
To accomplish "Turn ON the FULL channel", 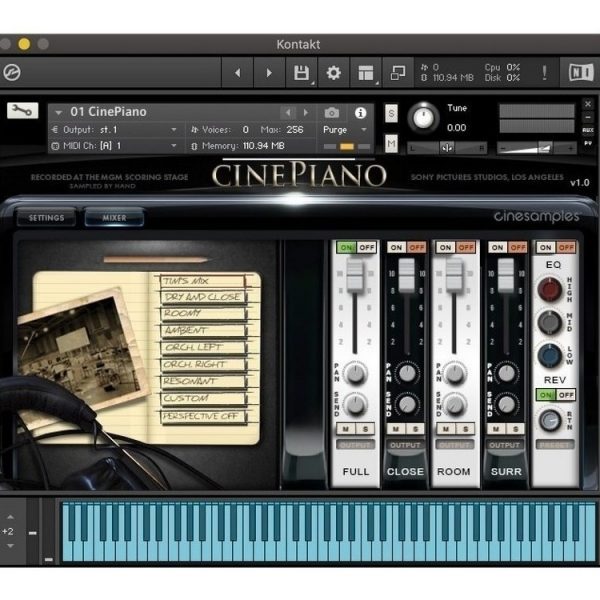I will [x=346, y=248].
